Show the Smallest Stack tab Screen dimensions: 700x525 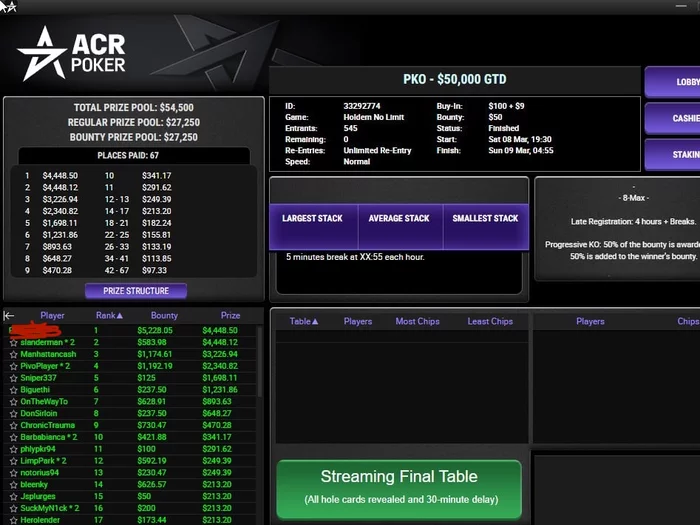click(x=486, y=226)
